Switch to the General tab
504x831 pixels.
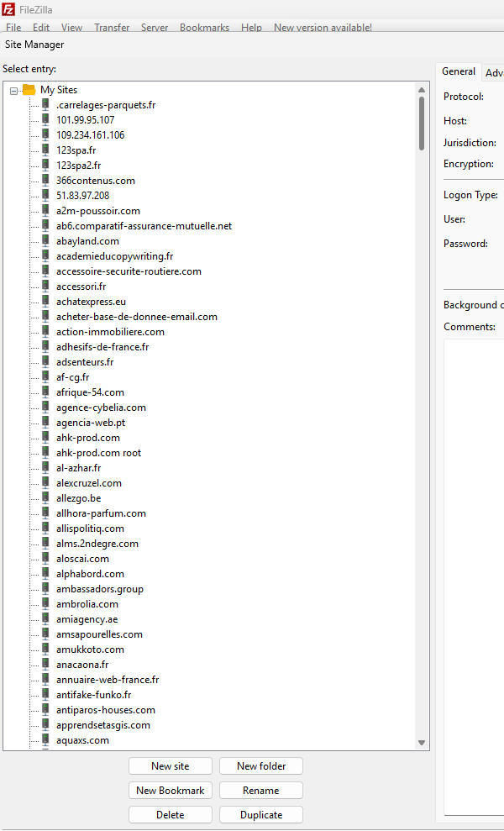pos(459,71)
